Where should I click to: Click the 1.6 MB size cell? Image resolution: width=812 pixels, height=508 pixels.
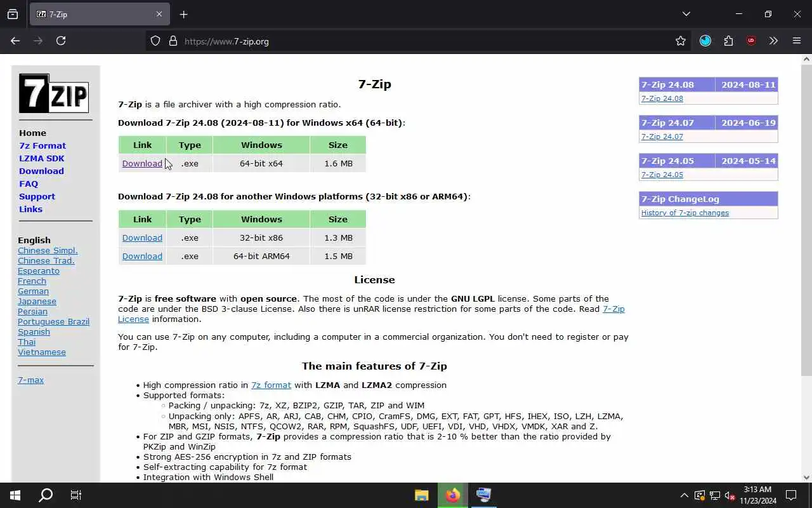[338, 163]
